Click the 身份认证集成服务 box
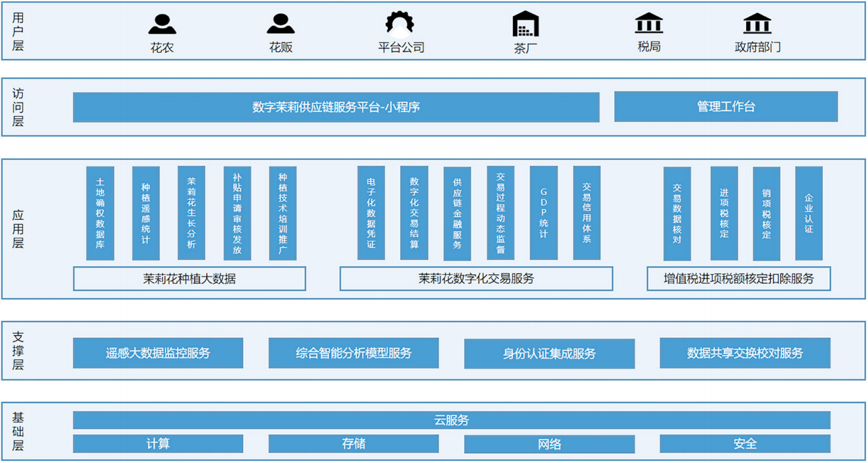This screenshot has width=868, height=463. (549, 354)
